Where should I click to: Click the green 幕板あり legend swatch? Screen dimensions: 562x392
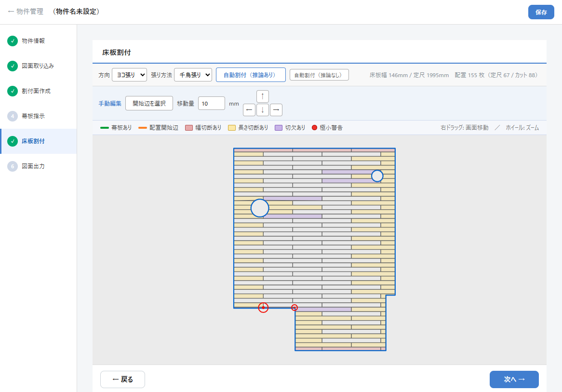click(x=104, y=128)
